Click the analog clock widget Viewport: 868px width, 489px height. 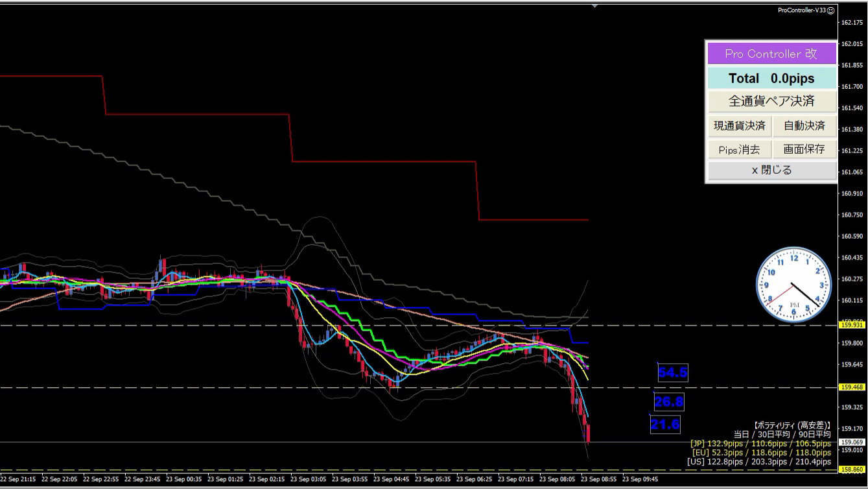point(793,284)
